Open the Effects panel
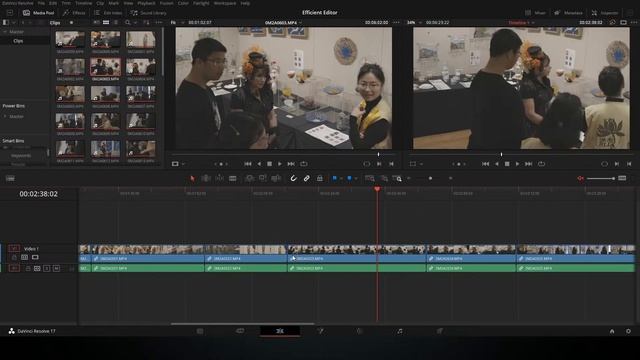Screen dimensions: 640x360 click(x=74, y=13)
